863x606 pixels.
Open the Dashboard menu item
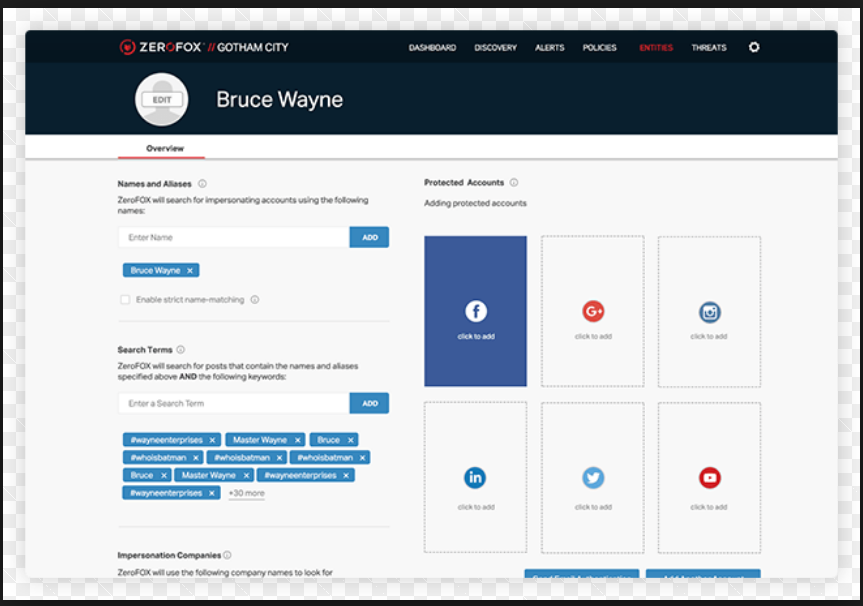[x=432, y=48]
